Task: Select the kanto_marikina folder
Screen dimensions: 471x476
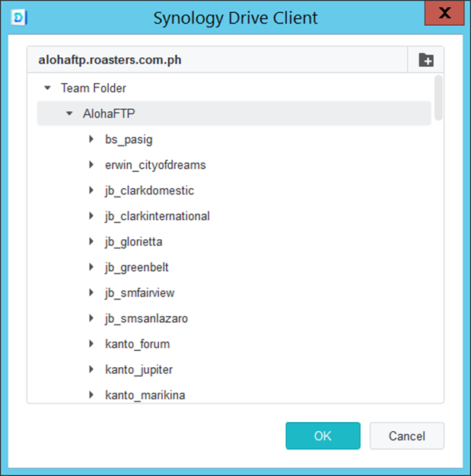Action: pos(145,395)
